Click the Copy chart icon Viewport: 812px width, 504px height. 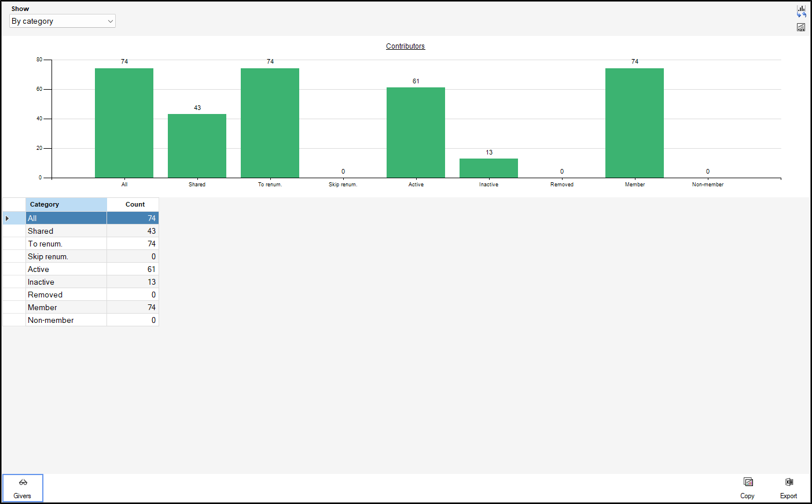(x=748, y=483)
